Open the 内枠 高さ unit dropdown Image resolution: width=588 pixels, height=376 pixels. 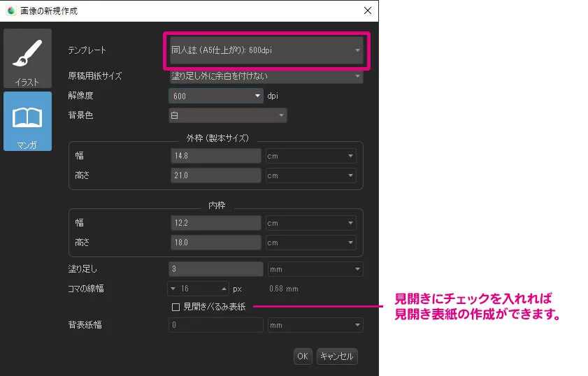point(310,243)
